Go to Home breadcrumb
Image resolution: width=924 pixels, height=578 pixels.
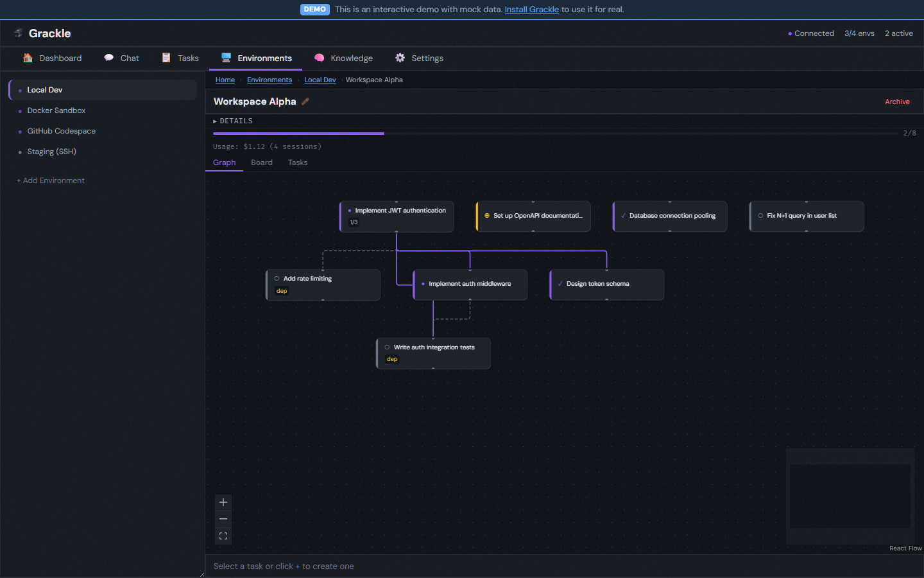point(225,80)
